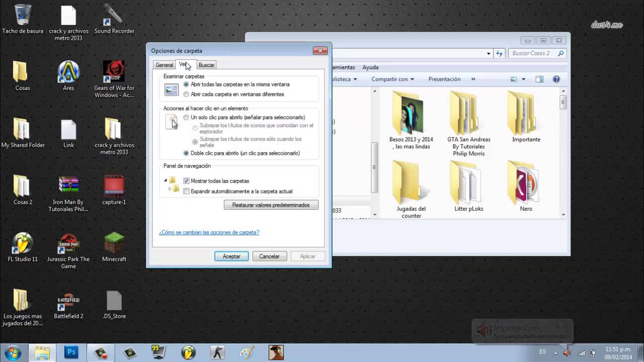The width and height of the screenshot is (644, 362).
Task: Open the Explorer address bar history dropdown
Action: point(489,53)
